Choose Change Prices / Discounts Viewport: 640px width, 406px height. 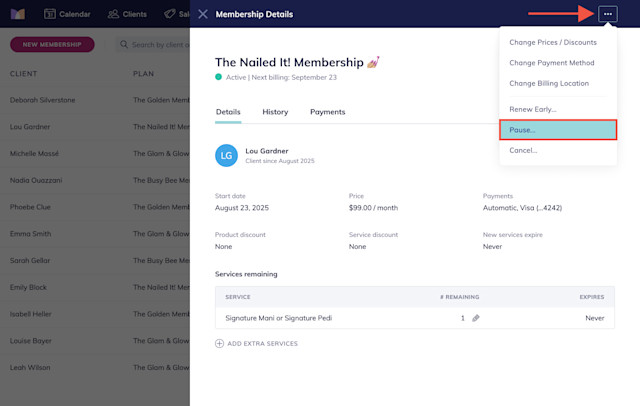click(x=553, y=42)
